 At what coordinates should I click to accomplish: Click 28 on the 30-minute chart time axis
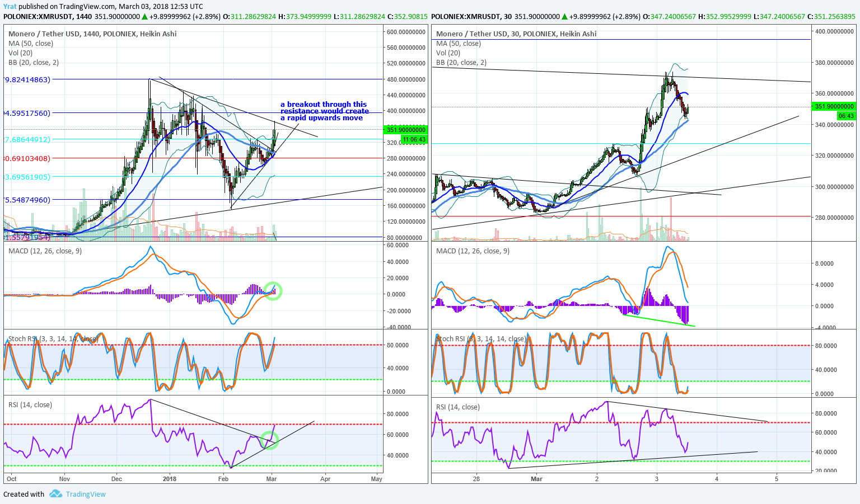[x=476, y=479]
